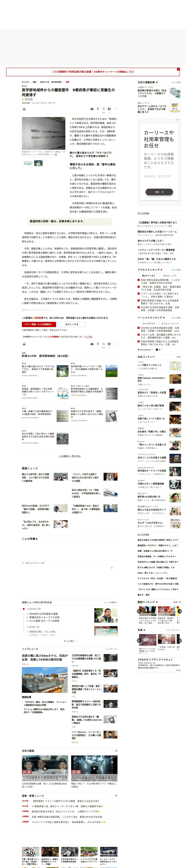Screen dimensions: 186x868
Task: Open 約束の15年 医学部地域枠 breadcrumb link
Action: 51,82
